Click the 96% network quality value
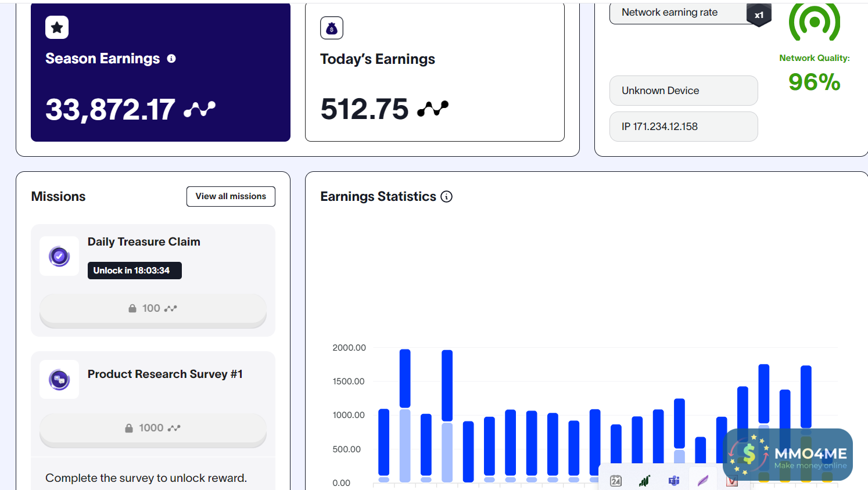The image size is (868, 490). 815,82
